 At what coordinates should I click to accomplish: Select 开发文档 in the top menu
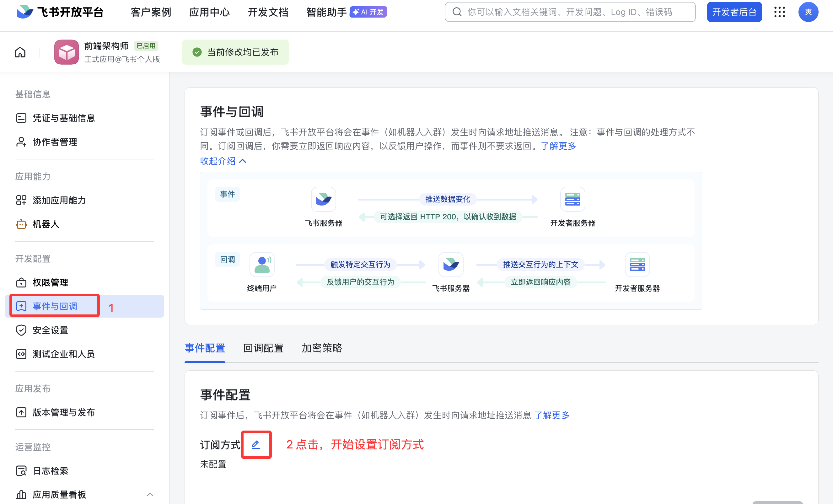pos(267,12)
